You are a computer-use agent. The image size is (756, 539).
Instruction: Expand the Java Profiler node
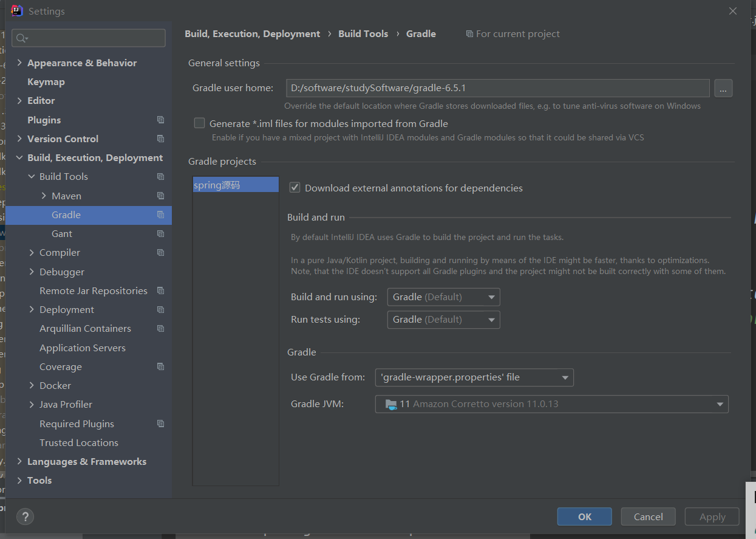click(32, 404)
